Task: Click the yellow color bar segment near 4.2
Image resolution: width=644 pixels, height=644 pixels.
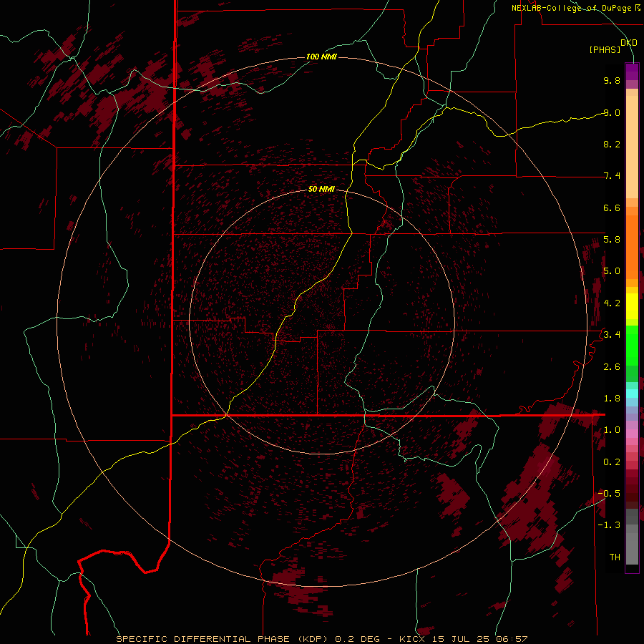Action: pyautogui.click(x=632, y=306)
